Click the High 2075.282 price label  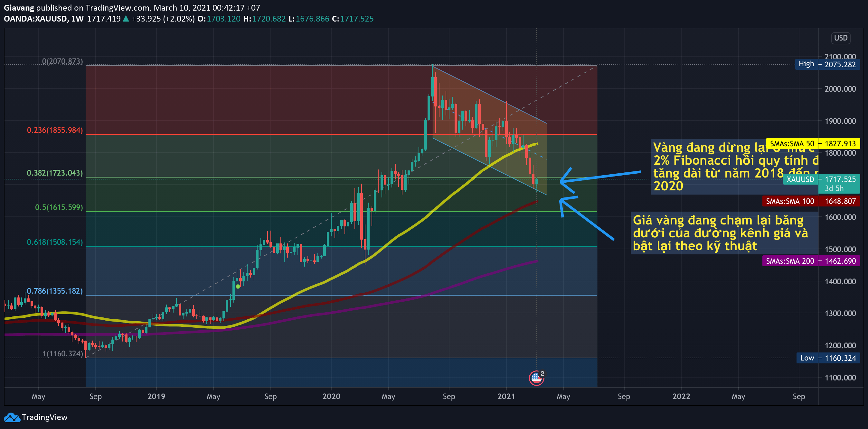click(x=827, y=64)
